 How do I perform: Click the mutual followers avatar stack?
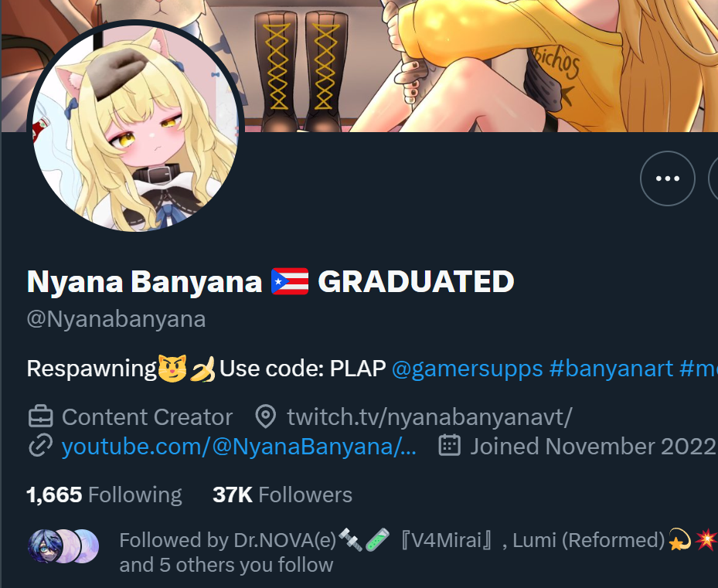coord(63,546)
